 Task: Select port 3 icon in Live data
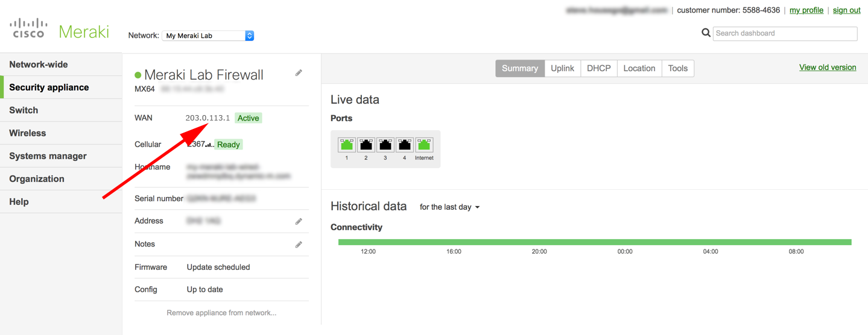tap(385, 145)
